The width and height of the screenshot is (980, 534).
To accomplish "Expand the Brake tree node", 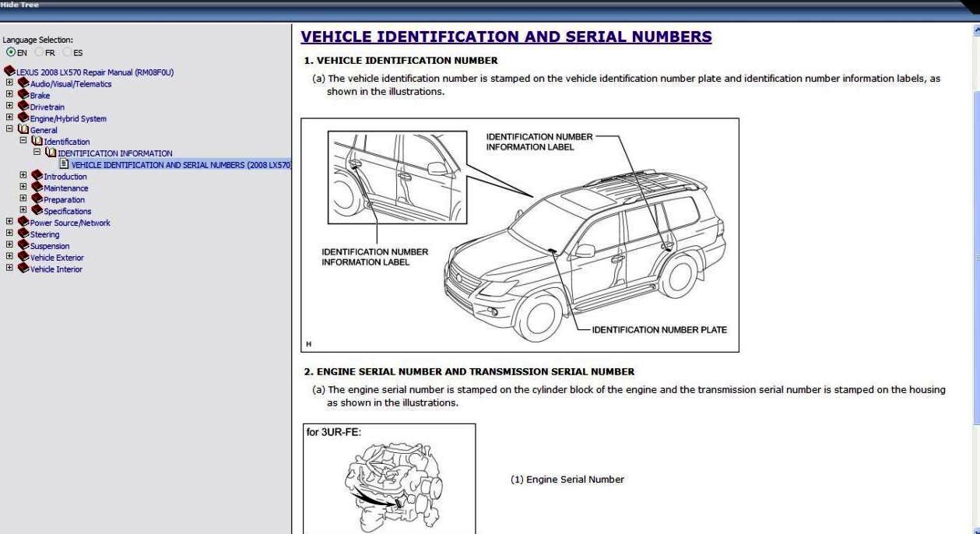I will [9, 95].
